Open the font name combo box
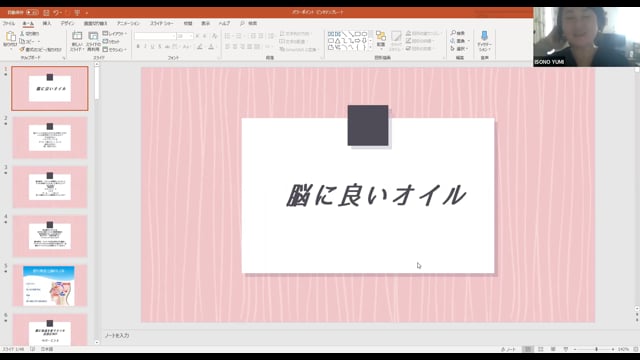 tap(155, 36)
